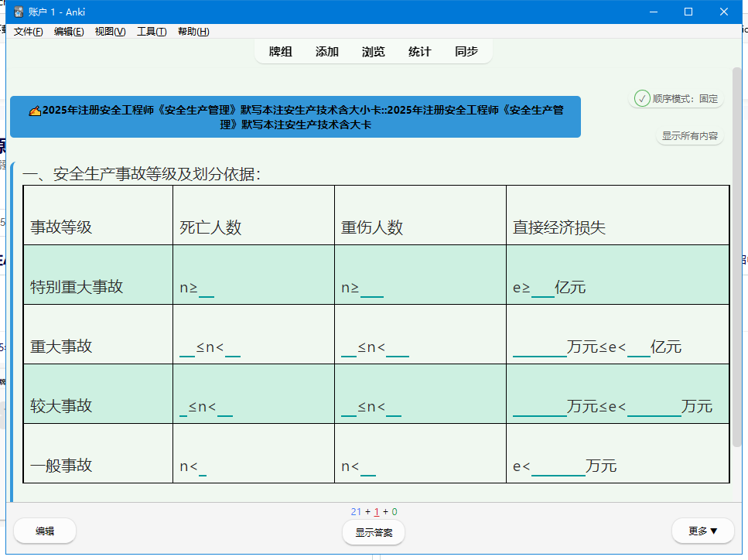Click the new cards count 21
This screenshot has width=748, height=560.
point(356,512)
